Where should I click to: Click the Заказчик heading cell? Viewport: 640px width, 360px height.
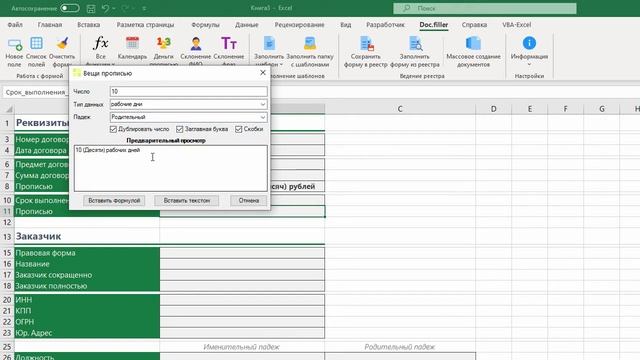[87, 236]
